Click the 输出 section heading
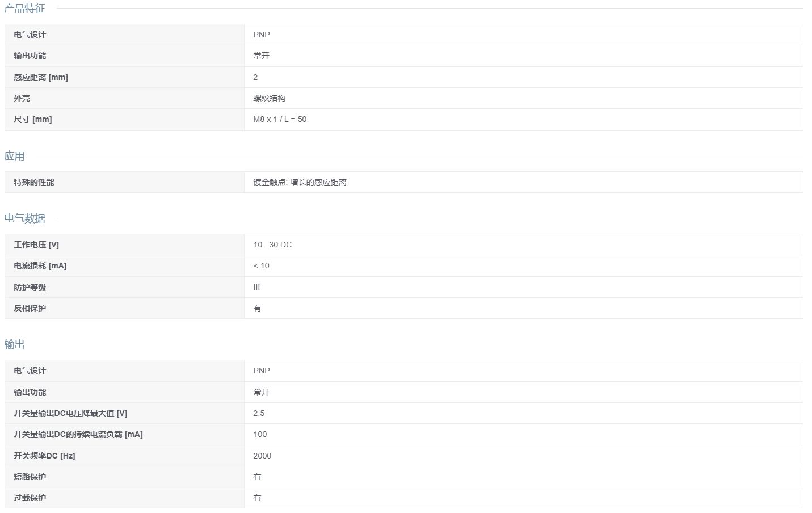 pos(14,344)
